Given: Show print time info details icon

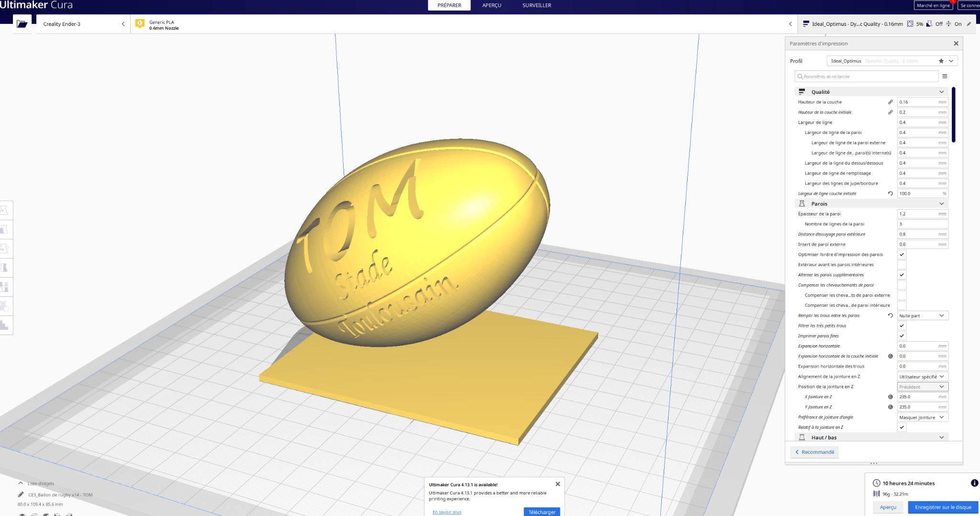Looking at the screenshot, I should [974, 483].
